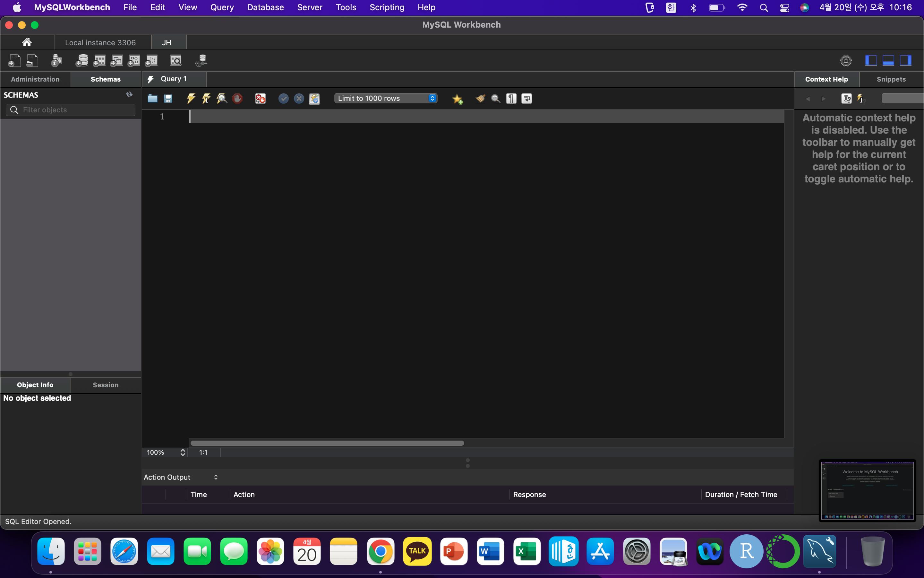This screenshot has width=924, height=578.
Task: Toggle right sidebar visibility
Action: [906, 60]
